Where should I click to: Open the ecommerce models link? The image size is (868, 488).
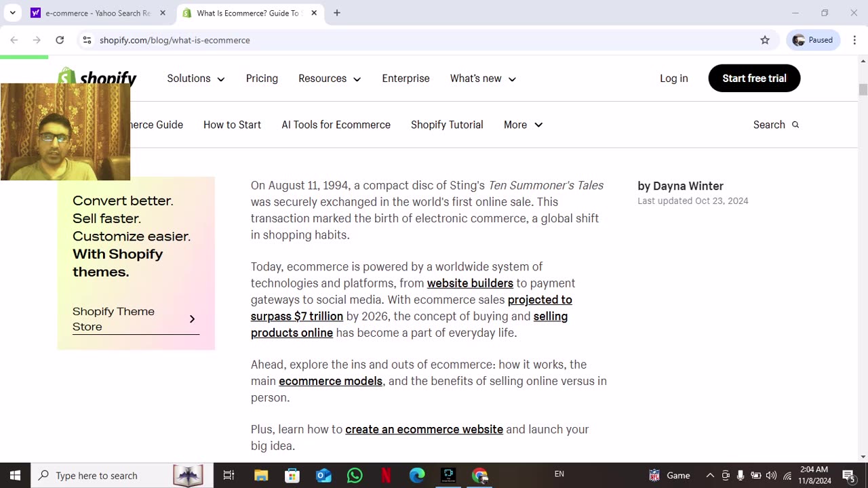tap(330, 381)
